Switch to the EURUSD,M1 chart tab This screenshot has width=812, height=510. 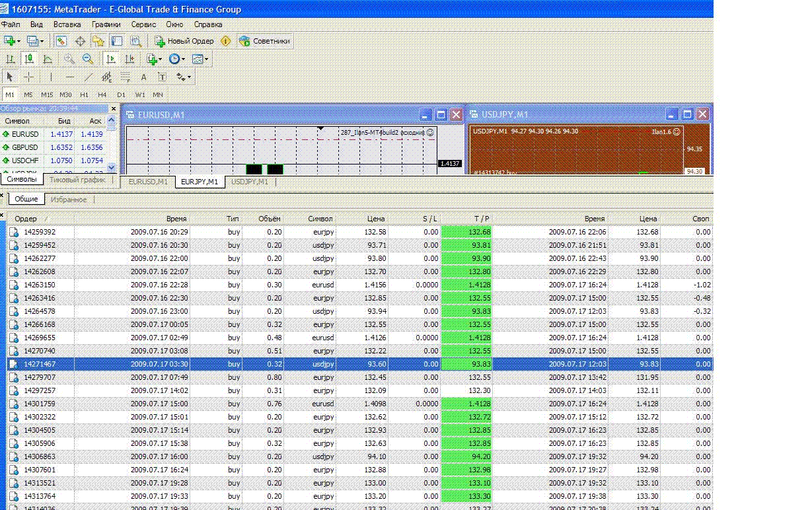pyautogui.click(x=147, y=182)
